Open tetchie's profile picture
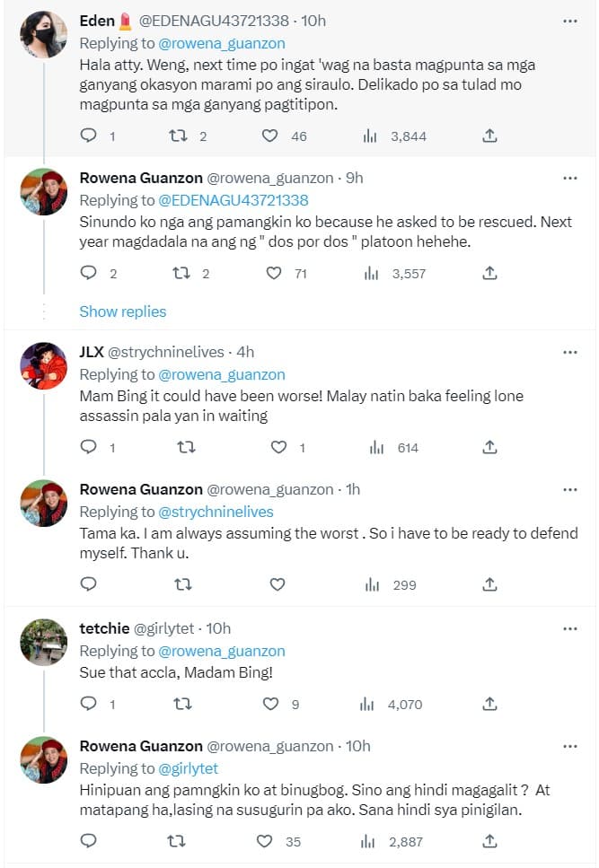Screen dimensions: 599x868 click(44, 641)
